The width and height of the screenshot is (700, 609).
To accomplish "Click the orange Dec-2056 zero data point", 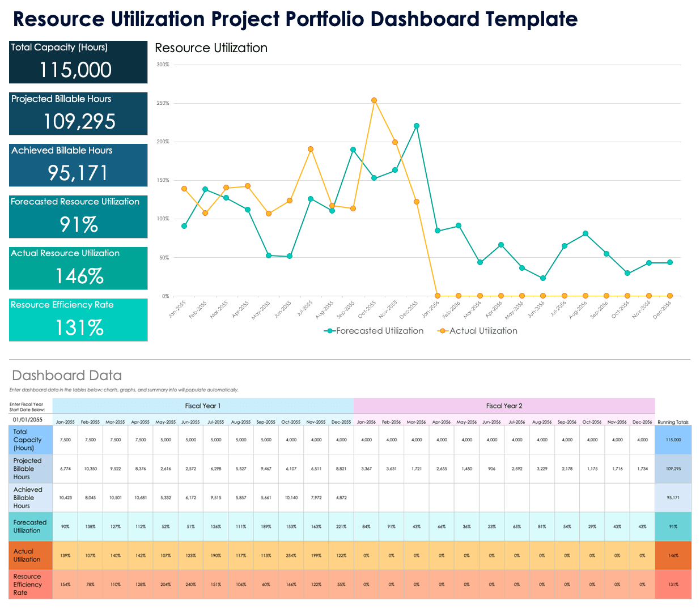I will [x=670, y=296].
